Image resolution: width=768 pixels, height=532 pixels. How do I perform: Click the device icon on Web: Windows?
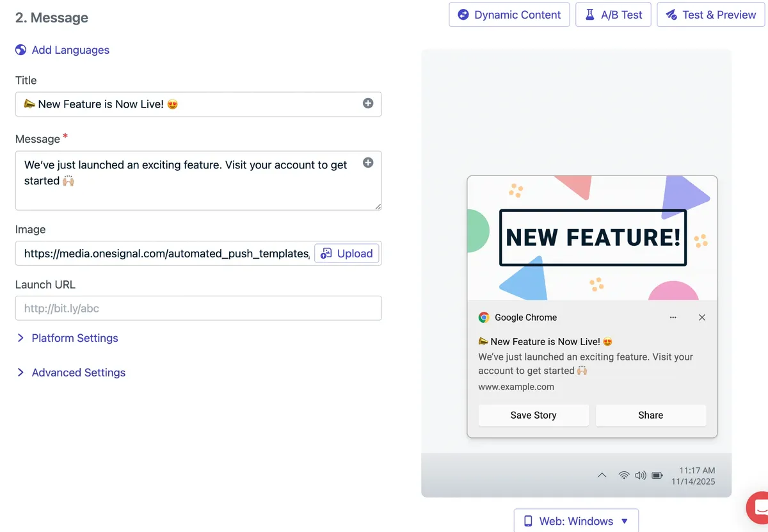click(528, 521)
